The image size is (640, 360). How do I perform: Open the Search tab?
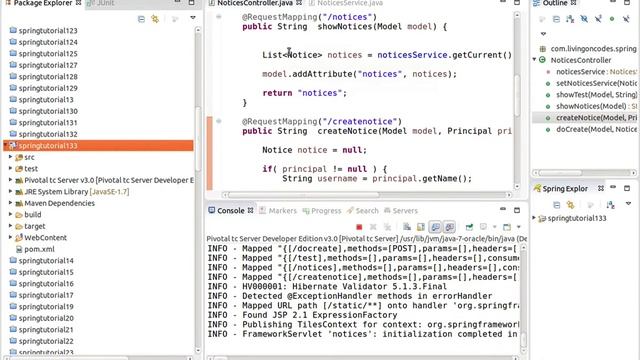point(363,211)
